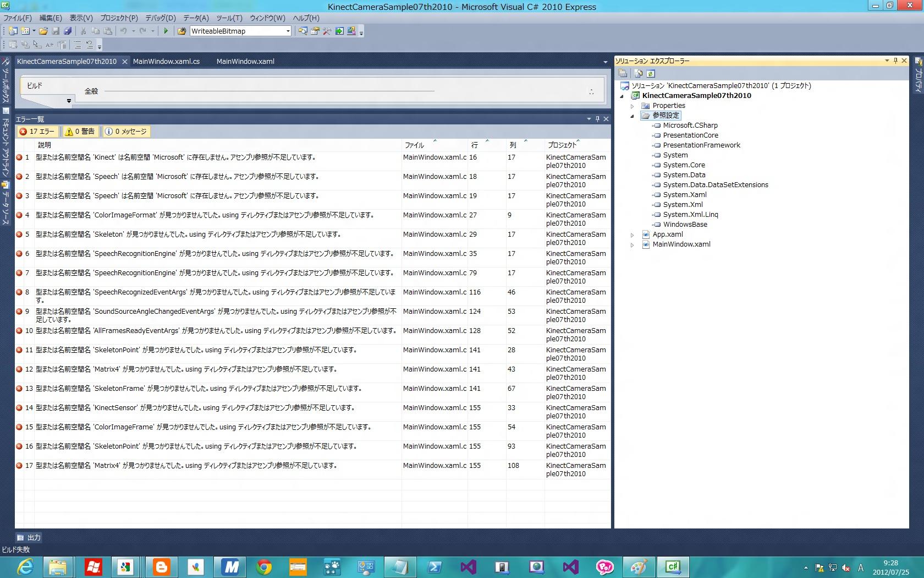Switch to the MainWindow.xaml tab
Screen dimensions: 924x578
coord(245,62)
